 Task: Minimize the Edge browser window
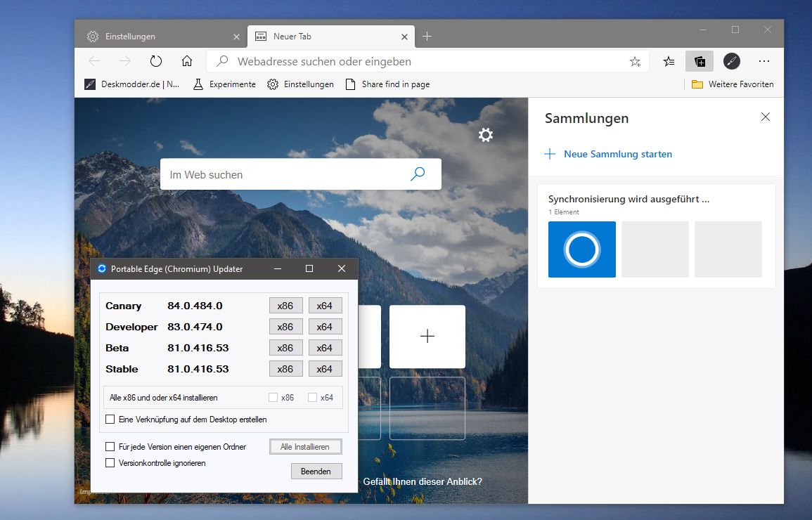703,30
